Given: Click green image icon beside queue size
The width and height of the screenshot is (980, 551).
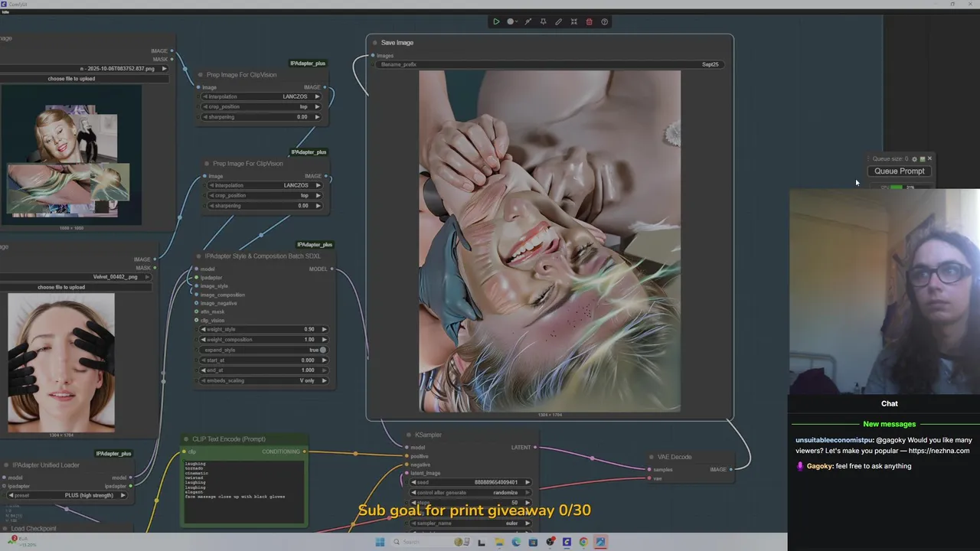Looking at the screenshot, I should point(922,159).
